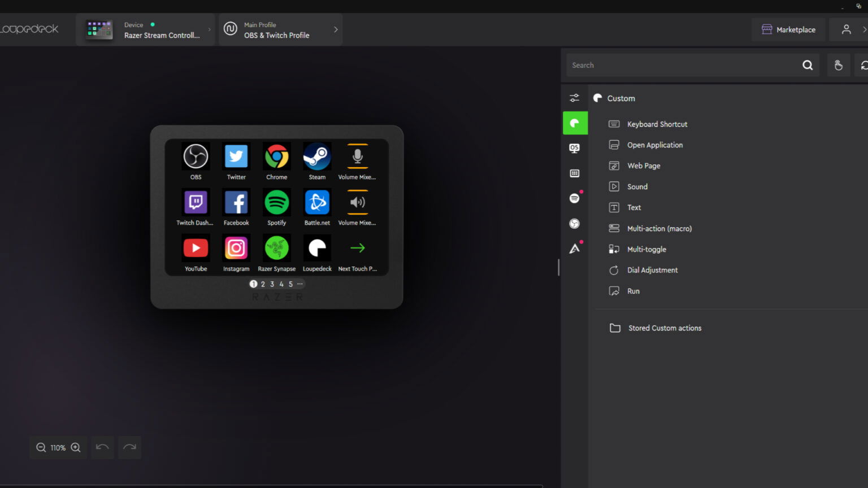Select the keyboard actions category icon
The width and height of the screenshot is (868, 488).
point(574,173)
